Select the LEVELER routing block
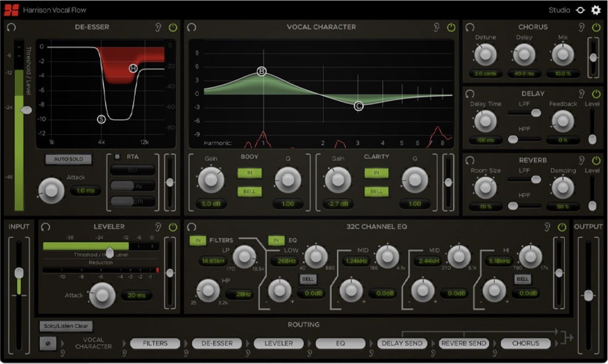 [x=279, y=343]
